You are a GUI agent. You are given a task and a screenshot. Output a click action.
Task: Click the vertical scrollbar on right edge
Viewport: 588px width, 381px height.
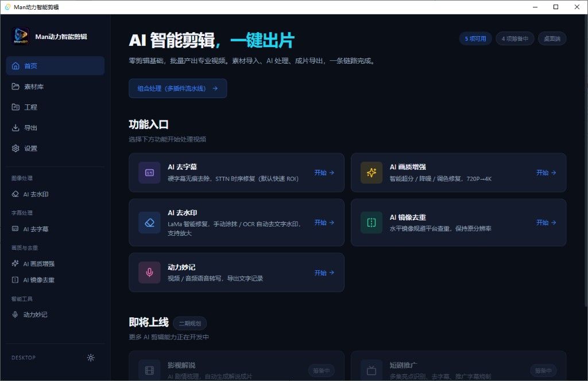point(586,161)
